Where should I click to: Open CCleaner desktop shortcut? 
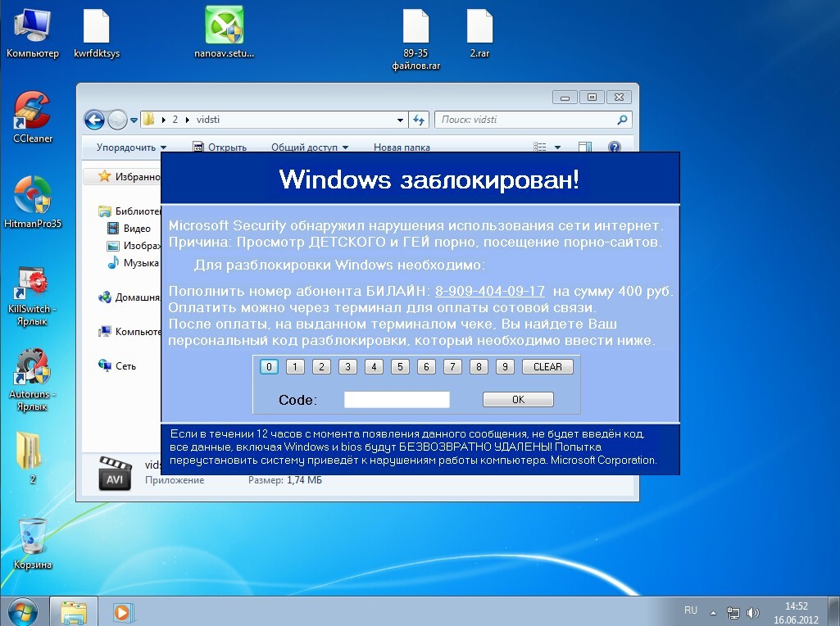coord(32,116)
